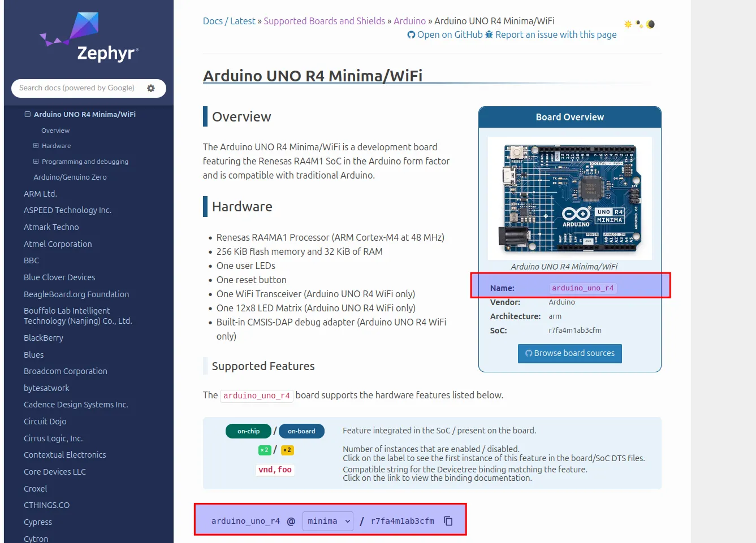Click inside the Search docs input field
This screenshot has width=756, height=543.
point(79,88)
